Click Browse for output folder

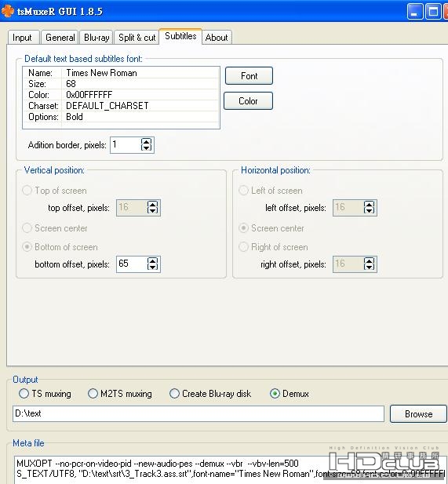pos(418,413)
